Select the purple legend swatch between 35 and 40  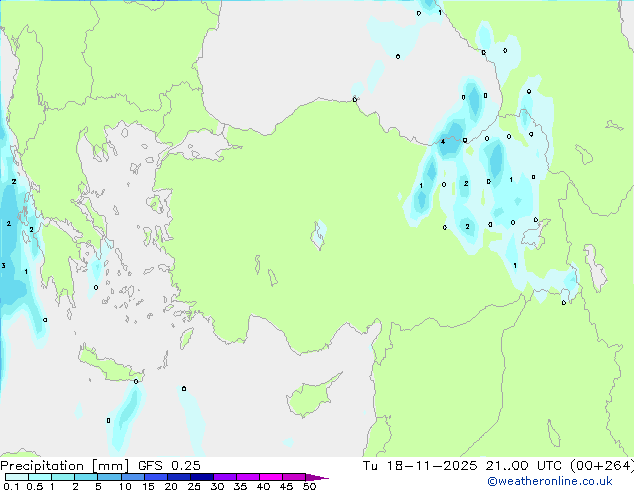pyautogui.click(x=248, y=477)
